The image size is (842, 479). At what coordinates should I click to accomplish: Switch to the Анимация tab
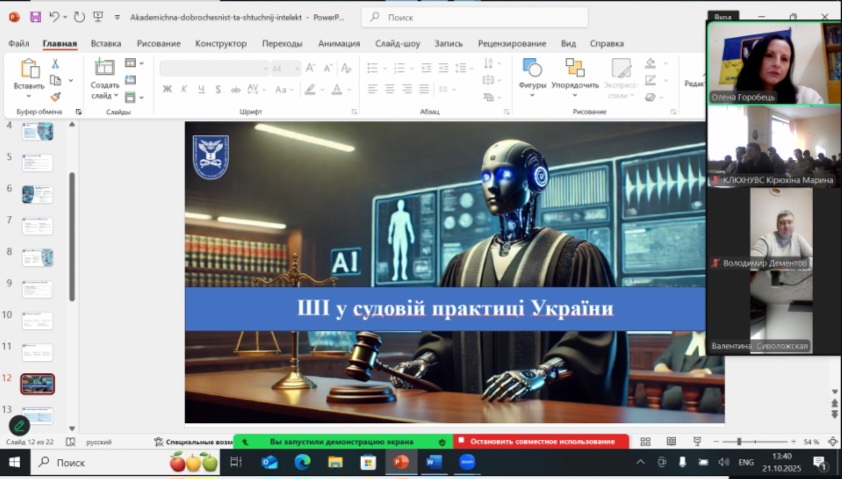click(339, 43)
